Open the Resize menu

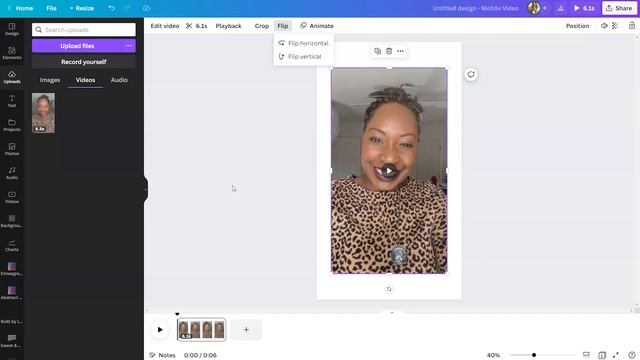coord(82,8)
